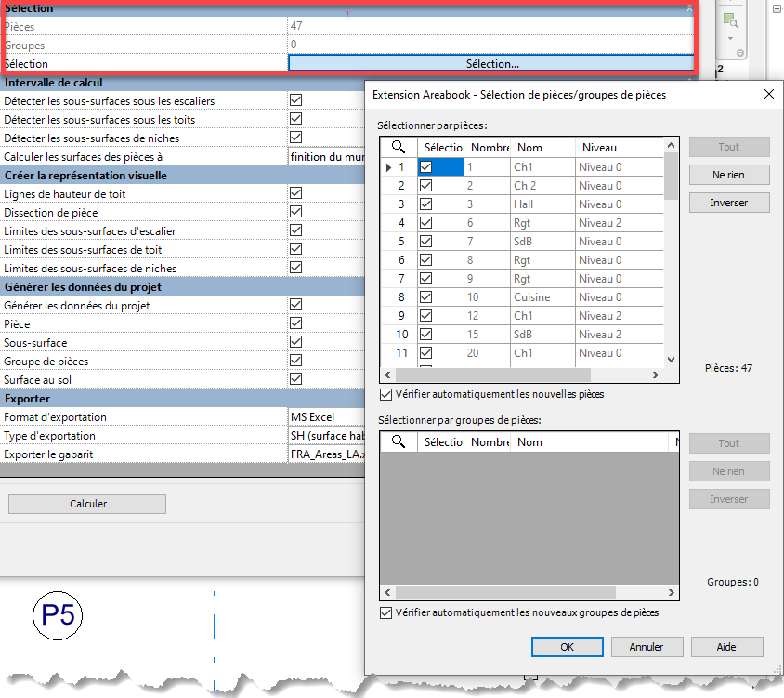Image resolution: width=784 pixels, height=698 pixels.
Task: Click the OK button in the dialog
Action: [568, 647]
